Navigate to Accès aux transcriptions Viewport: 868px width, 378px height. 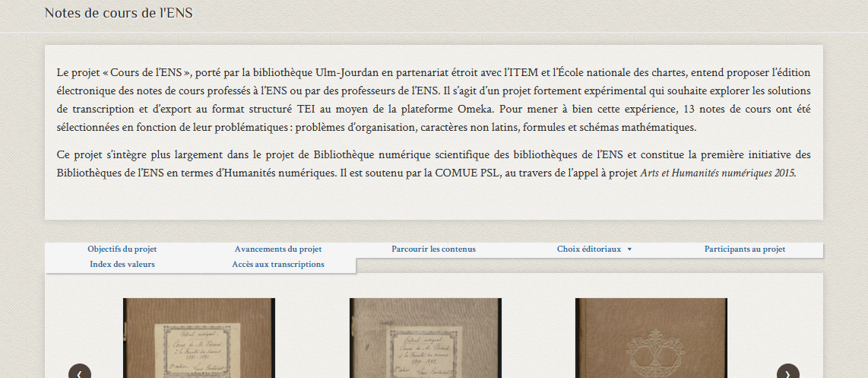277,265
